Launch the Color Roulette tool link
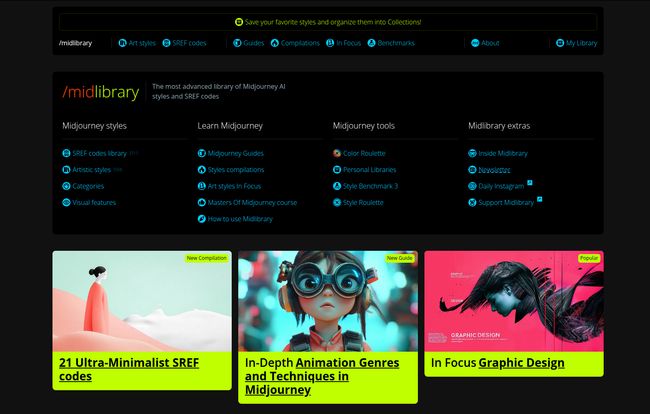Viewport: 650px width, 414px height. point(364,153)
